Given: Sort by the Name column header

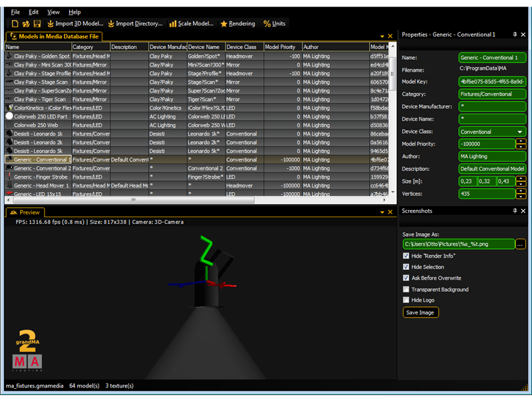Looking at the screenshot, I should 38,47.
